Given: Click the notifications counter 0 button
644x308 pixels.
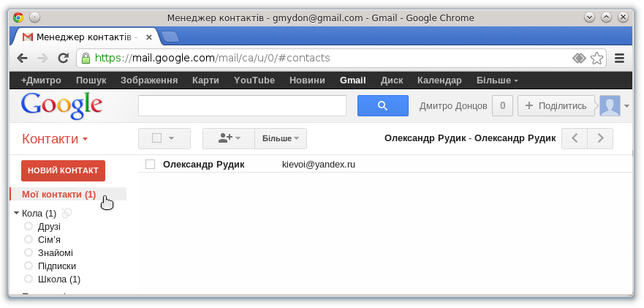Looking at the screenshot, I should pos(502,105).
